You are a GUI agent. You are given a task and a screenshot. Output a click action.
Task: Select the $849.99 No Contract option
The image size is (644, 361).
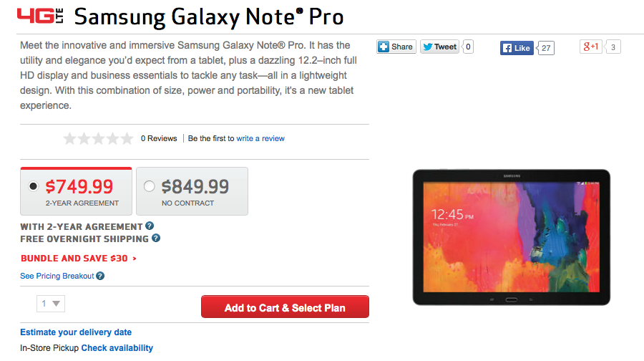tap(149, 186)
